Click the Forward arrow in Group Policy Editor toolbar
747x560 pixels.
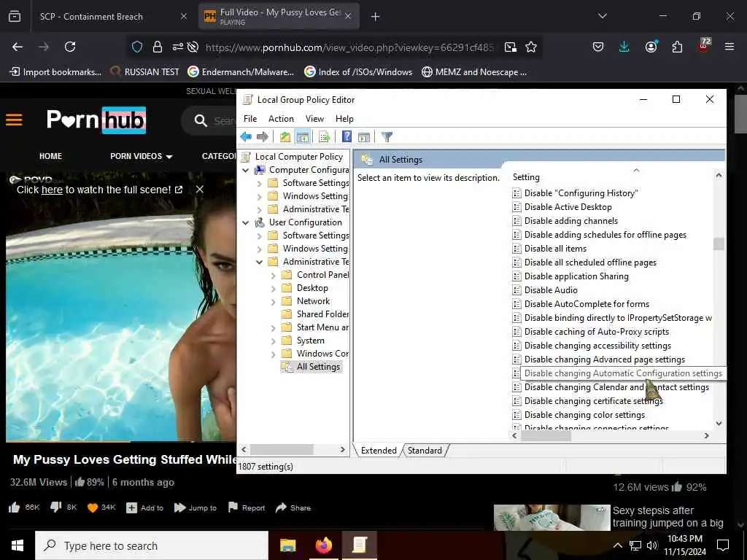[x=263, y=137]
